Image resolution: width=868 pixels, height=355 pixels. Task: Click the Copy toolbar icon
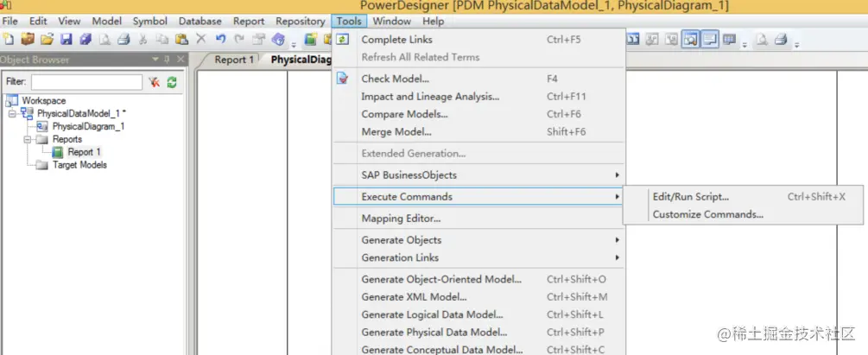point(162,40)
